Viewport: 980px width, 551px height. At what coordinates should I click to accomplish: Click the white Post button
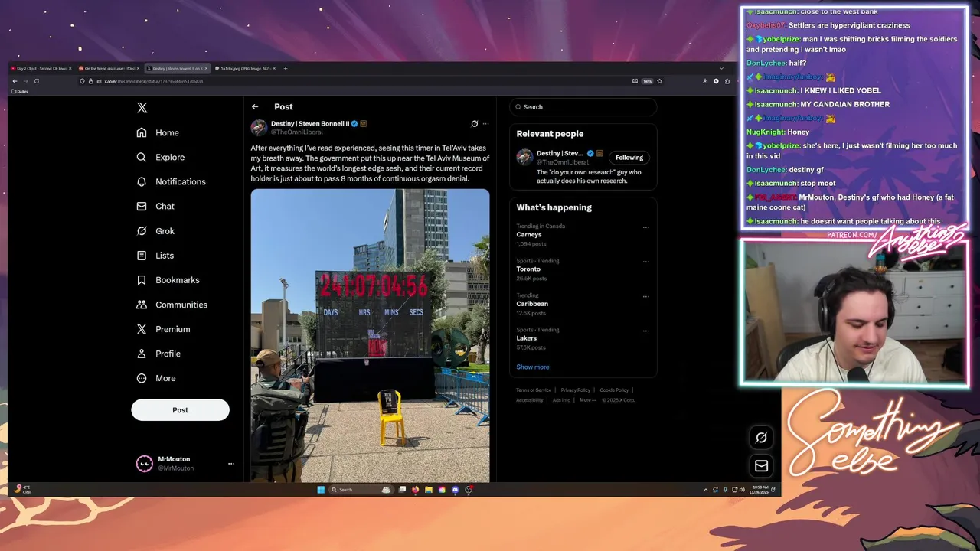pyautogui.click(x=180, y=409)
